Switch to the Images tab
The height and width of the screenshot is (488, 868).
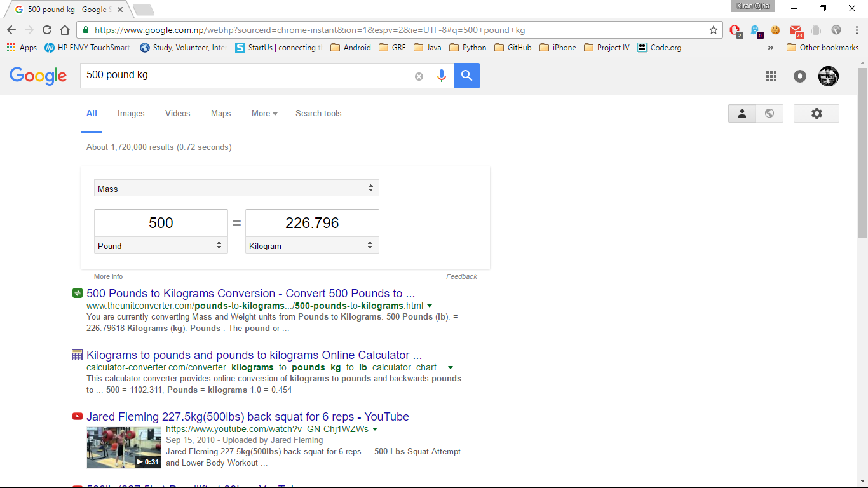click(131, 113)
